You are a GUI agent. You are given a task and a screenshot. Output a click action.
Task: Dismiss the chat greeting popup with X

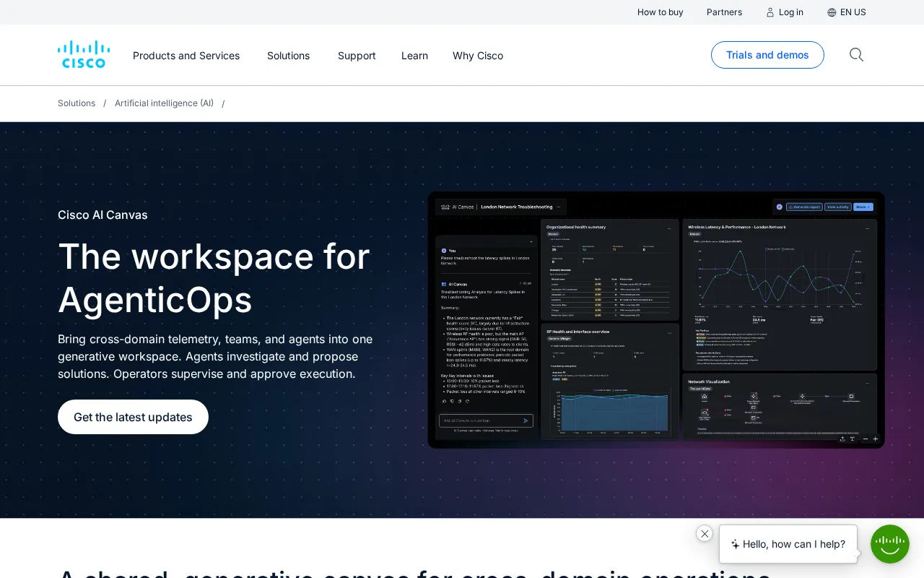coord(705,533)
